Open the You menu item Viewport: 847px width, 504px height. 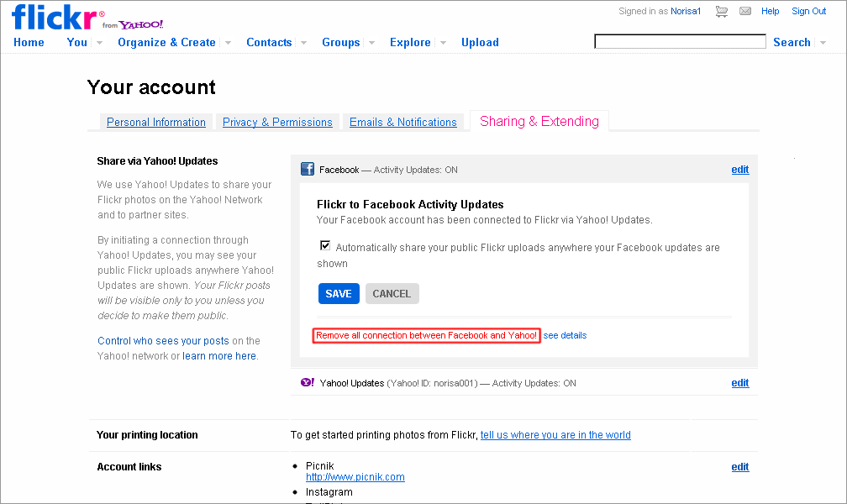point(76,42)
